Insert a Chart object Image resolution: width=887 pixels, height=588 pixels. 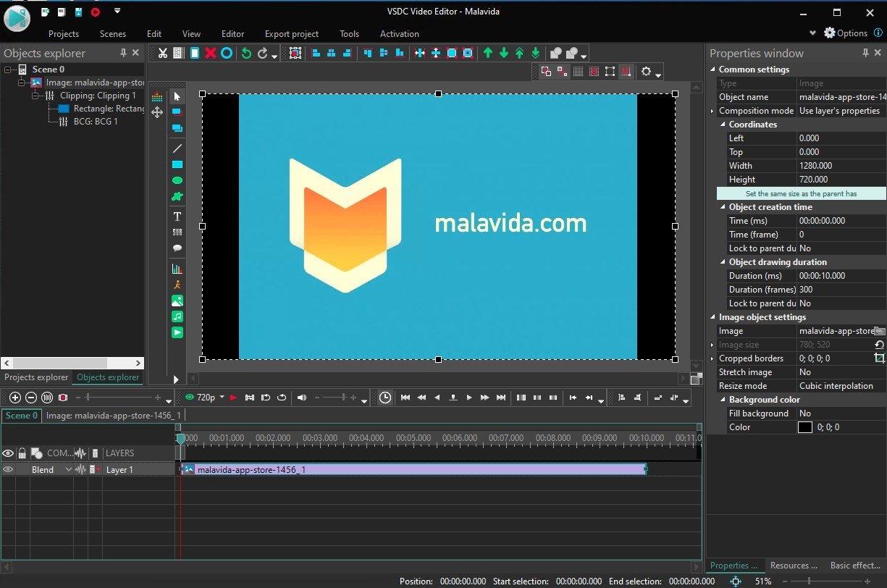point(177,269)
